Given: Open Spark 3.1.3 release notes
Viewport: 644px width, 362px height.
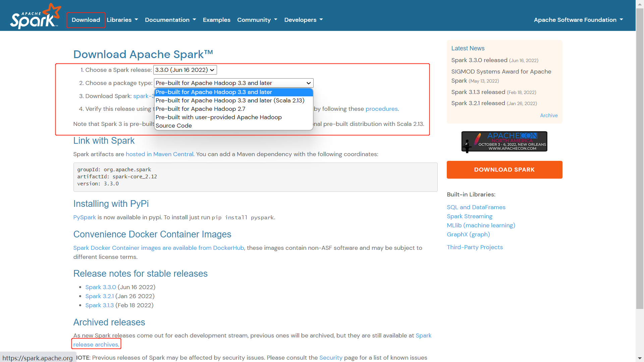Looking at the screenshot, I should click(x=100, y=305).
